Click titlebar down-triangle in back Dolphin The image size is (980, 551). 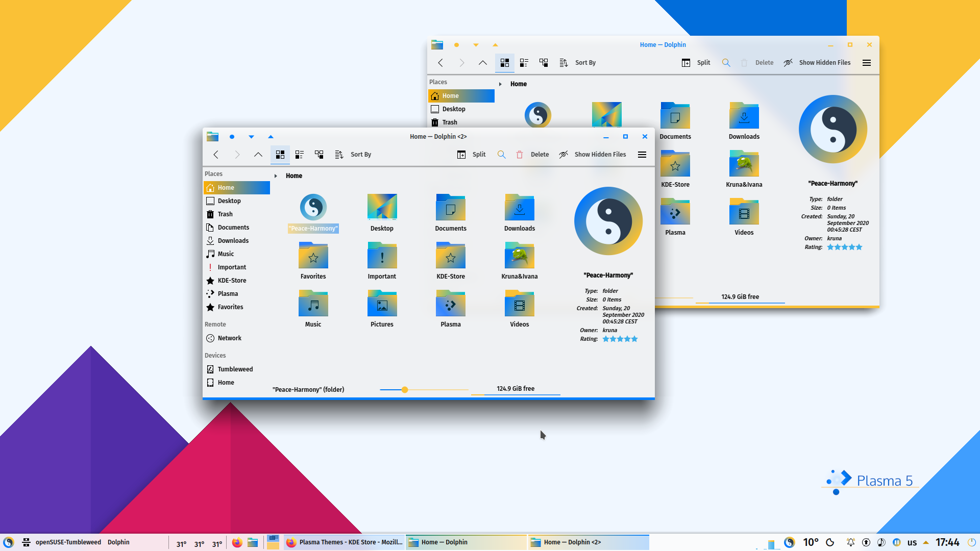[476, 45]
